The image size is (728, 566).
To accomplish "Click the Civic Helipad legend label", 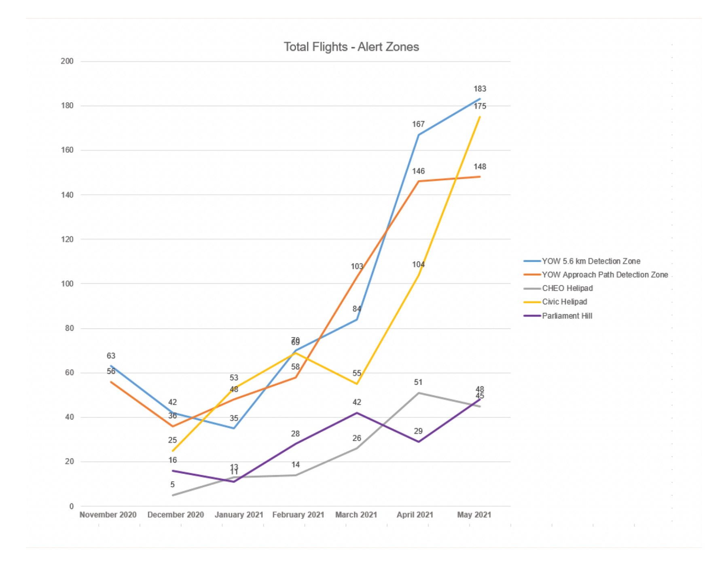I will tap(564, 302).
